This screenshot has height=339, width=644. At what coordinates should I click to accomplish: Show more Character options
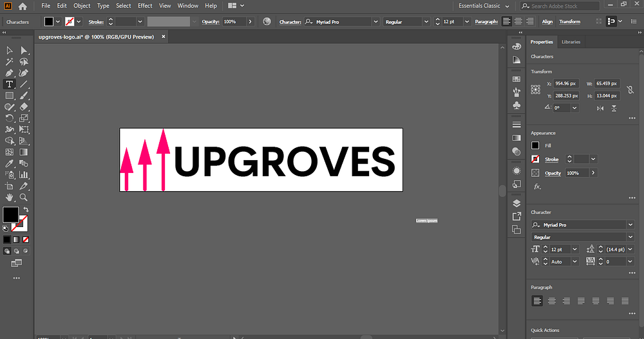[x=632, y=273]
